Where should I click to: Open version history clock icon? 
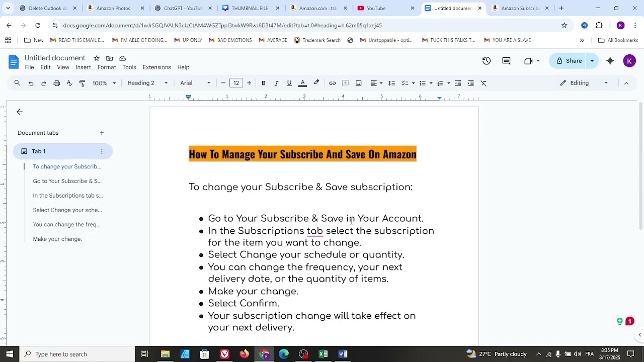[487, 61]
